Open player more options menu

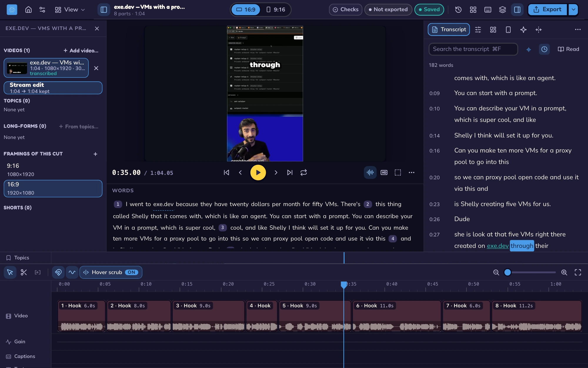point(412,173)
